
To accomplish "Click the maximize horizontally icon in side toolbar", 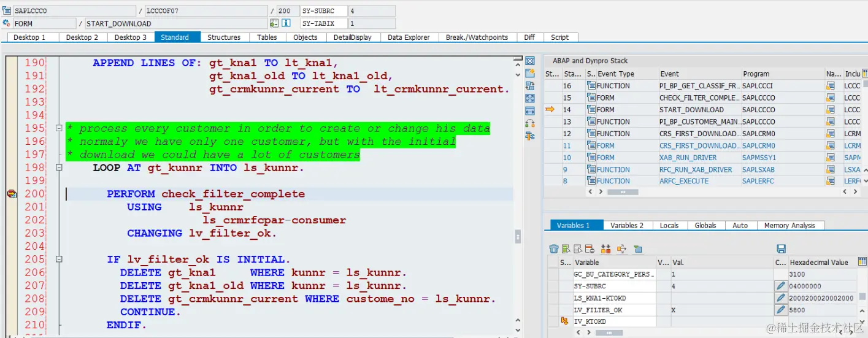I will pos(530,111).
